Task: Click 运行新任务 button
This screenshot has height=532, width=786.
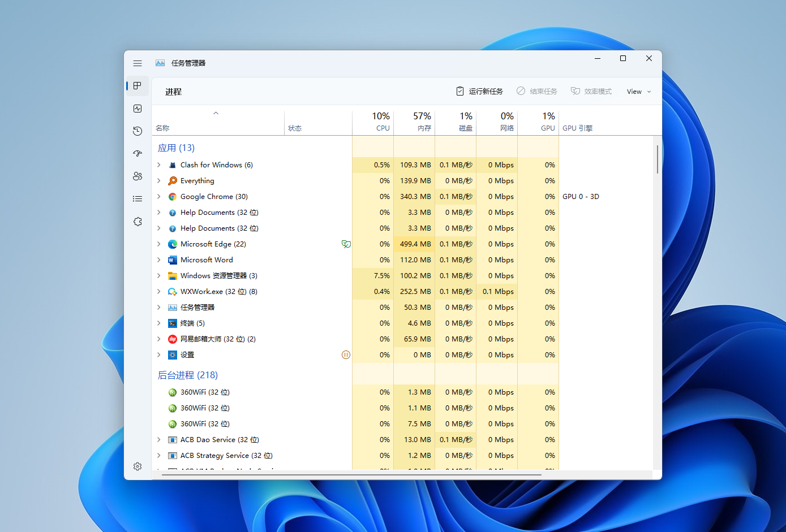Action: (x=479, y=92)
